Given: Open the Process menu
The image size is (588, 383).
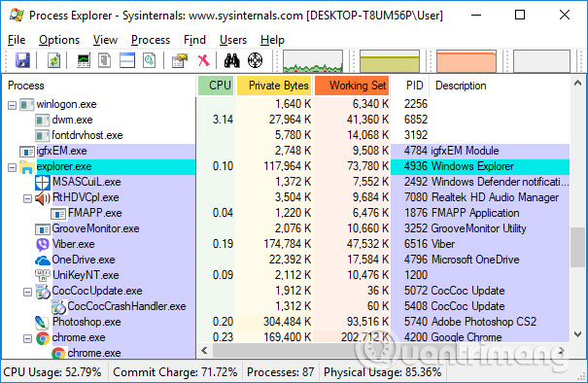Looking at the screenshot, I should pos(151,40).
